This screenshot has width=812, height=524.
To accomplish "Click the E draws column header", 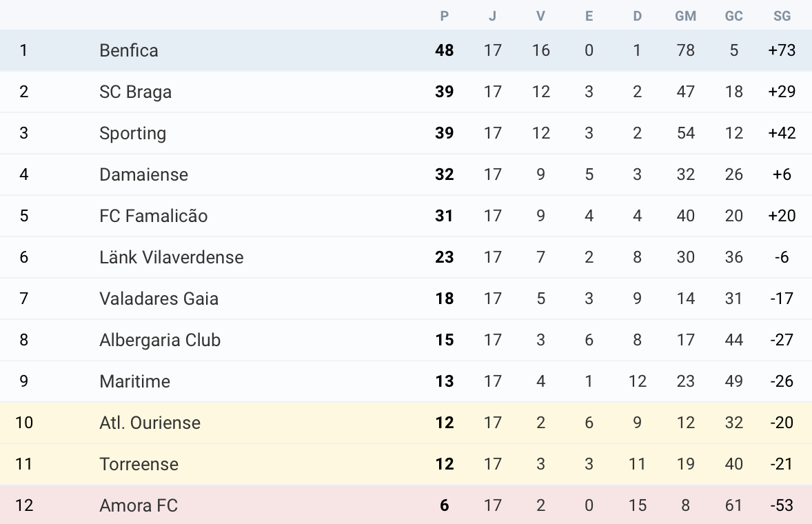I will tap(589, 16).
